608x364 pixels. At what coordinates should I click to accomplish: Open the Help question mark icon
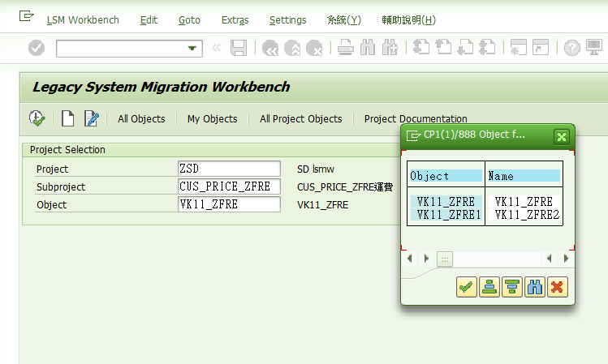(572, 48)
